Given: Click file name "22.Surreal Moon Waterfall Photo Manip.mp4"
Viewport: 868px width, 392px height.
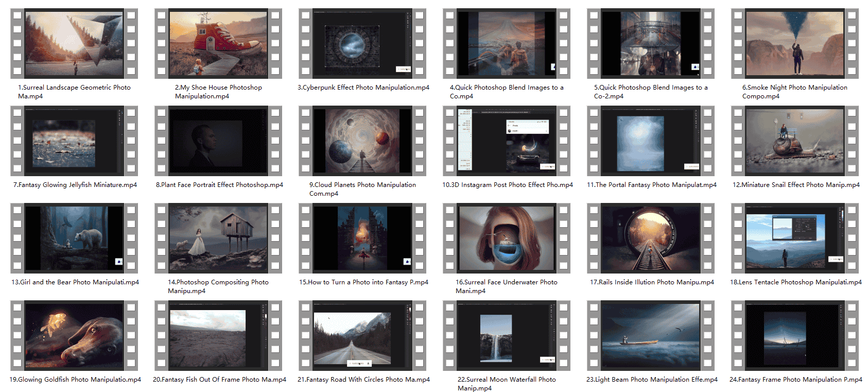Looking at the screenshot, I should [x=507, y=384].
